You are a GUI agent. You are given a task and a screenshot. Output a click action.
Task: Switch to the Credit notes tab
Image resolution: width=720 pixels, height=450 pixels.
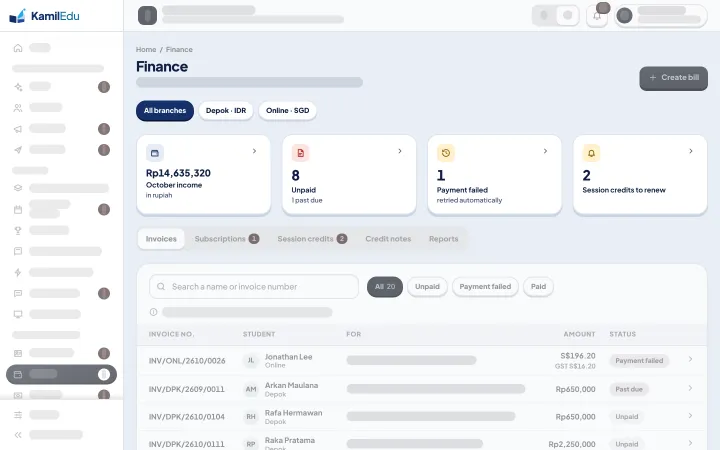(x=388, y=239)
